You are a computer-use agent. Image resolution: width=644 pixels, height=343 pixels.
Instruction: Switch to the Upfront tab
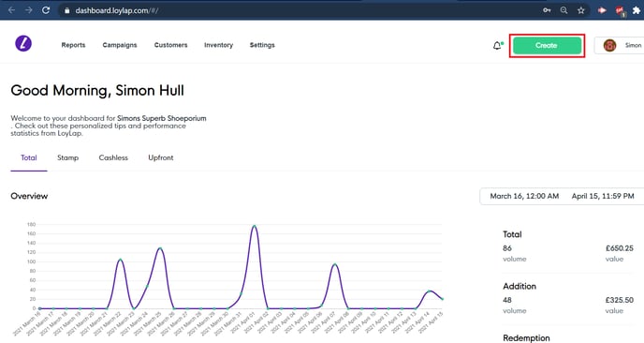point(161,158)
